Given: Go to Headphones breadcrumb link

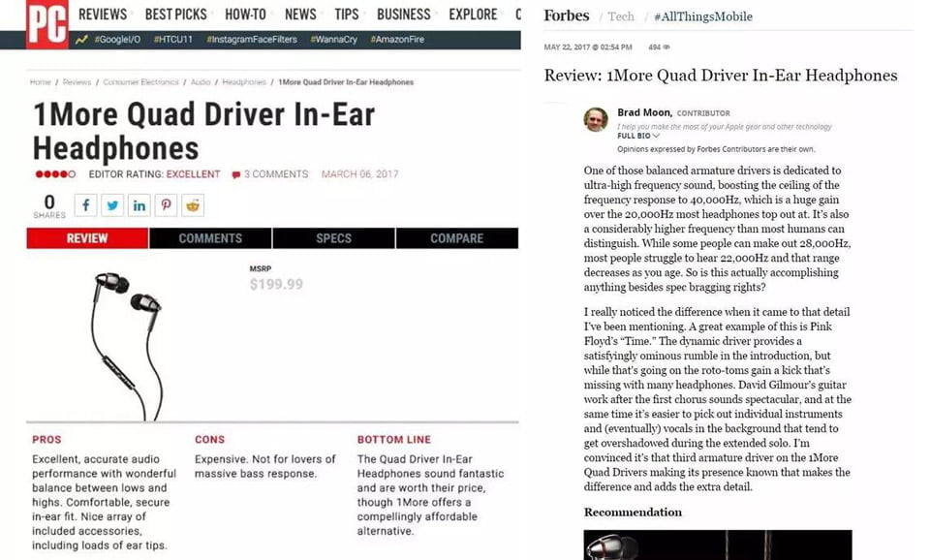Looking at the screenshot, I should point(244,81).
